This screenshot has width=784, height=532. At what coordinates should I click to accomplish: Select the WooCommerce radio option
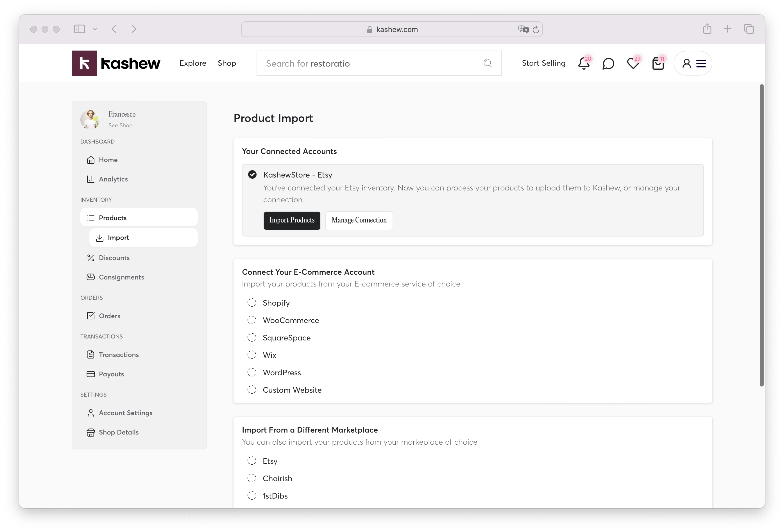(252, 320)
